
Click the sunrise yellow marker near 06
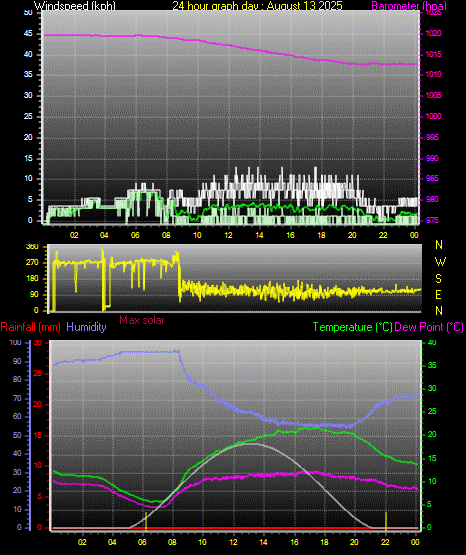[146, 521]
